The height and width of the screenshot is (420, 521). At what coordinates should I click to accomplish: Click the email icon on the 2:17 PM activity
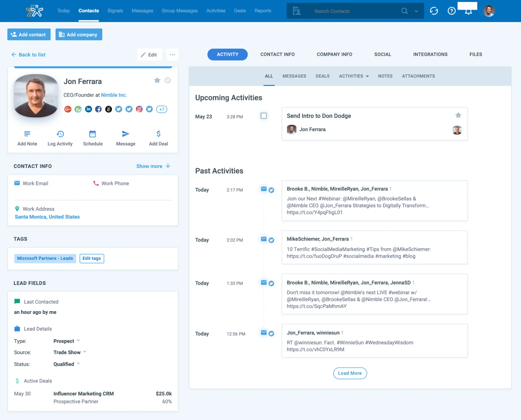point(264,189)
